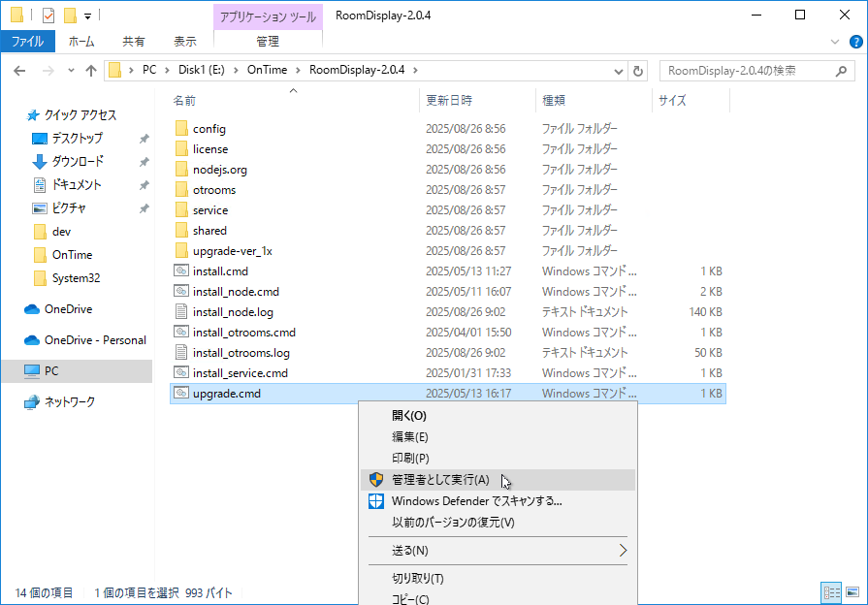
Task: Choose 開く(O) from the context menu
Action: (x=498, y=416)
